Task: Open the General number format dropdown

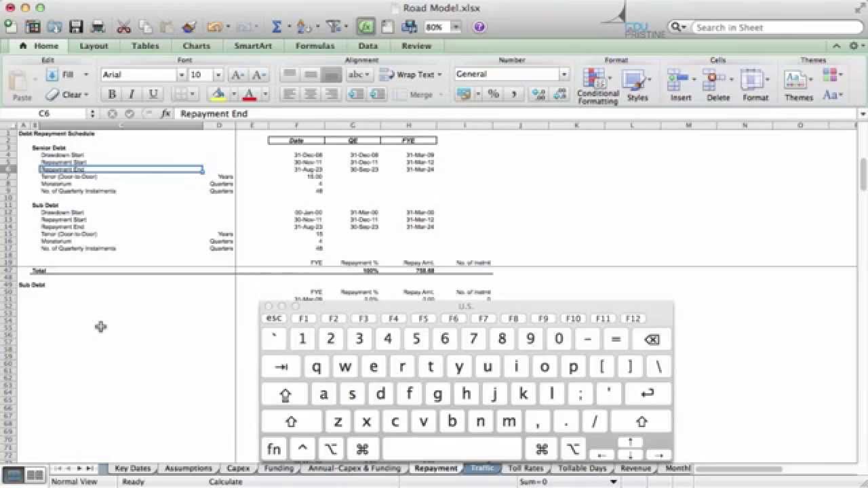Action: [x=564, y=75]
